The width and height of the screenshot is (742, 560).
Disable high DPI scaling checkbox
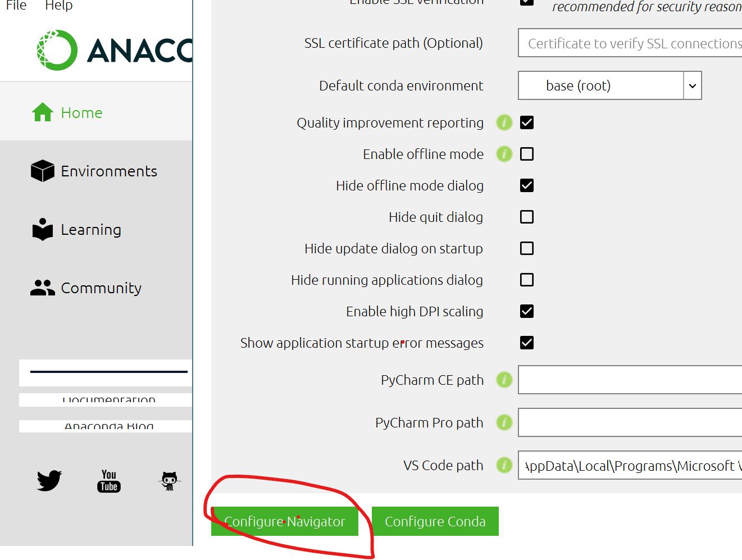[x=527, y=311]
